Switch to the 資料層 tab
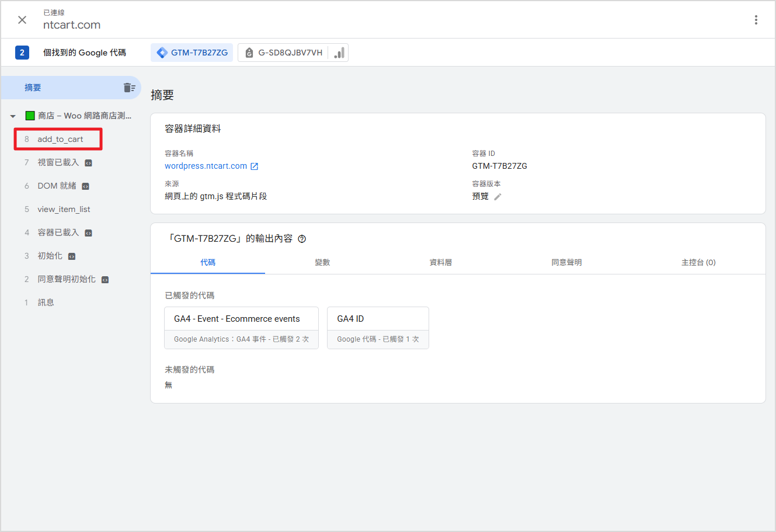Viewport: 776px width, 532px height. (x=440, y=262)
